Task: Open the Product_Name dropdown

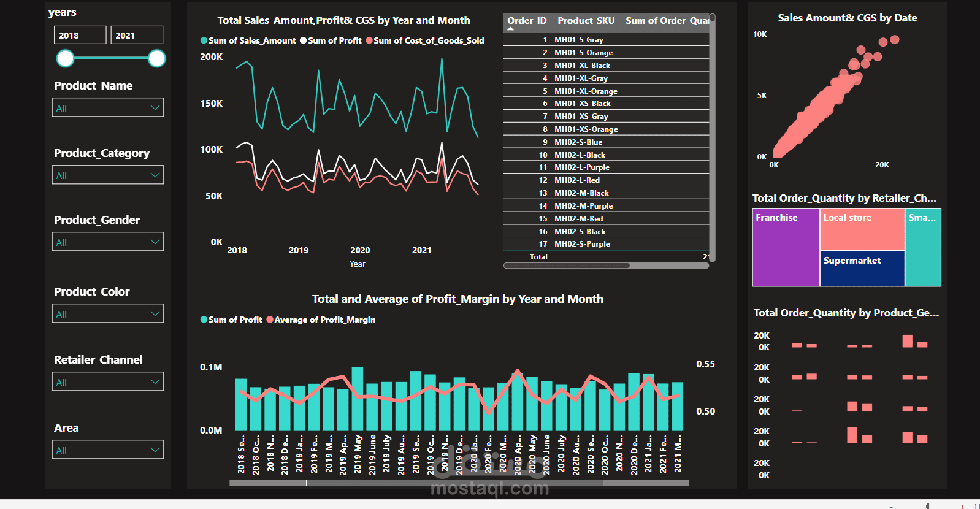Action: 108,107
